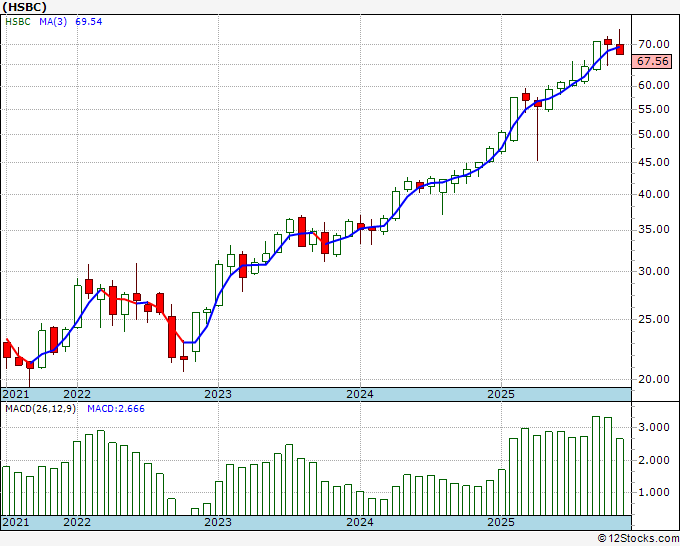Click the latest red candlestick near 70
680x546 pixels.
pyautogui.click(x=620, y=49)
